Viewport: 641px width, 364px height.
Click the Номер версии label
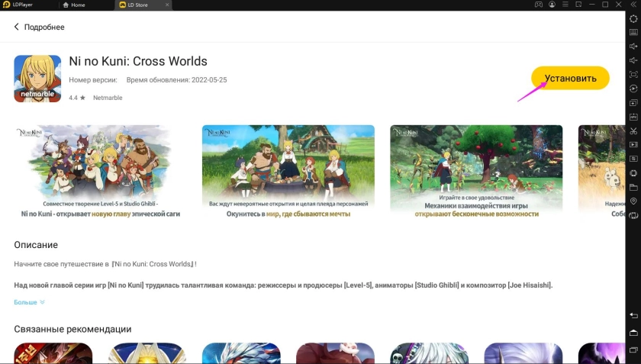pyautogui.click(x=93, y=80)
